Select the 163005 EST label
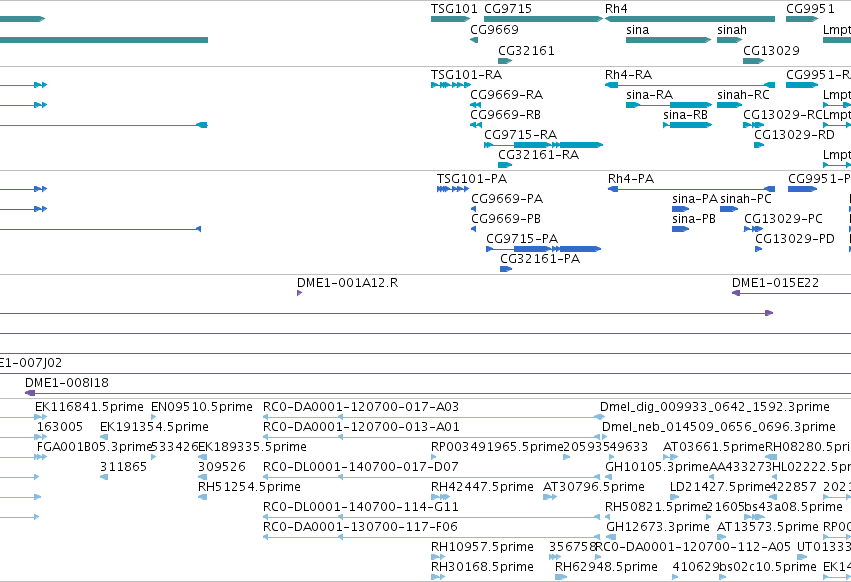The image size is (851, 582). [x=60, y=427]
